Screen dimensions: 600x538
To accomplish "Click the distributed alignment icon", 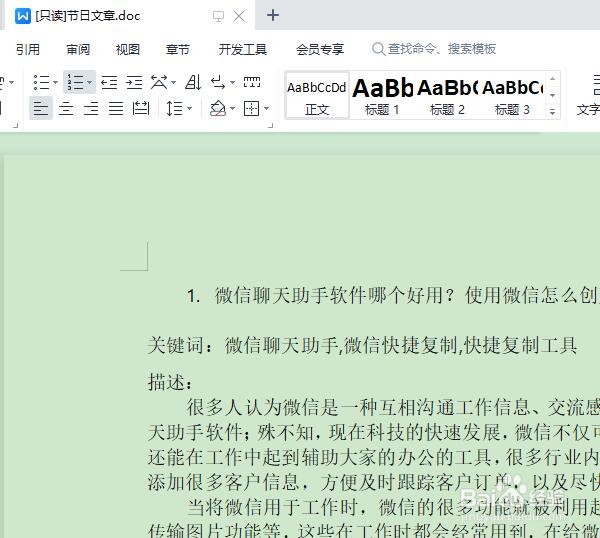I will [140, 109].
